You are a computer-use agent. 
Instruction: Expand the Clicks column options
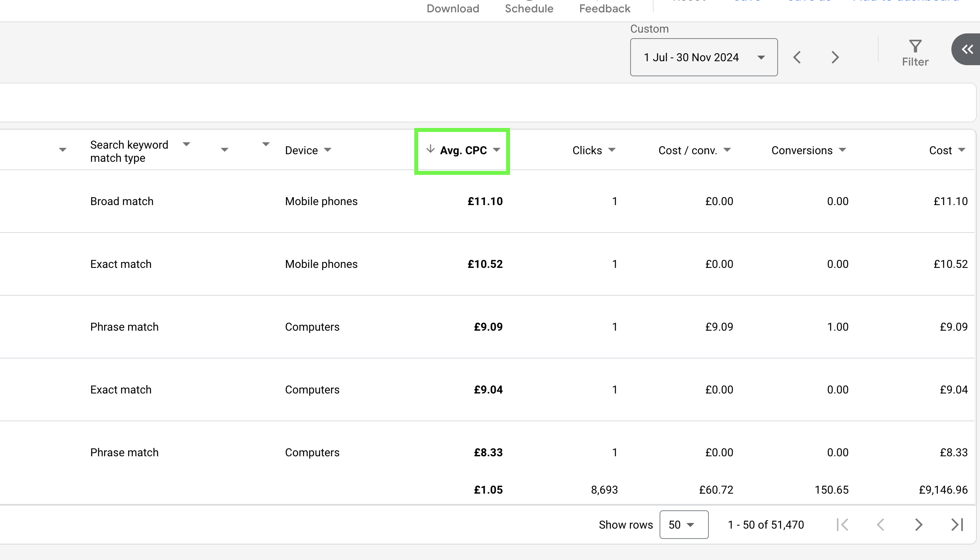[613, 149]
